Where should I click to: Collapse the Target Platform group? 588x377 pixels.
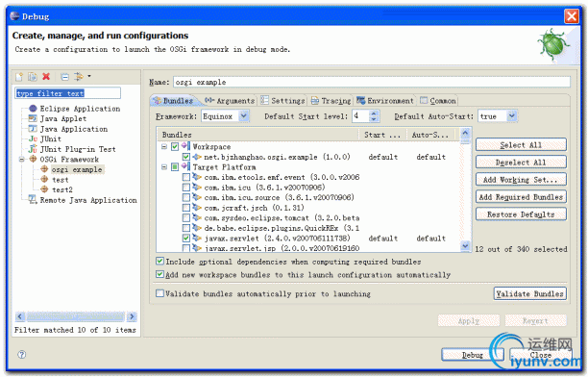coord(164,166)
